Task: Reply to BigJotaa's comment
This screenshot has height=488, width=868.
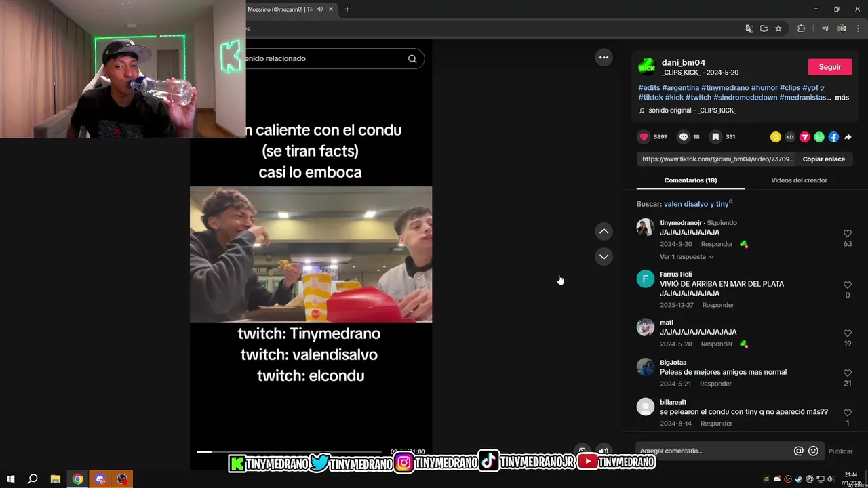Action: (715, 384)
